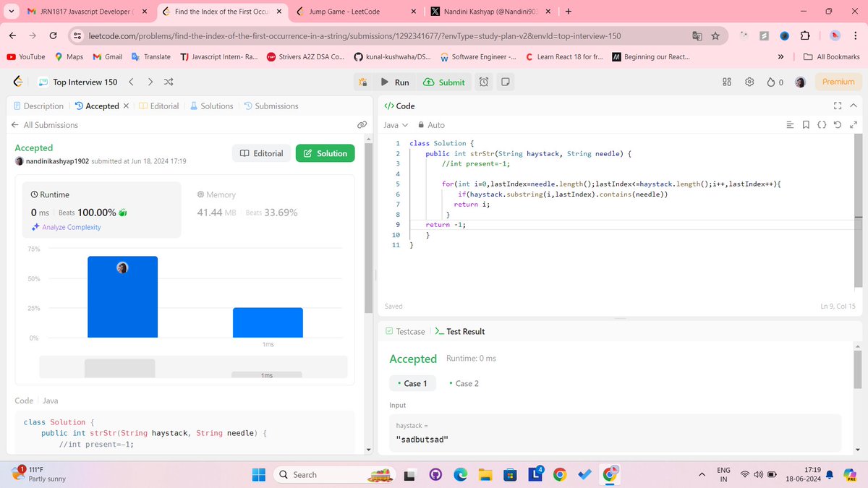
Task: Select Case 2 result
Action: (x=464, y=383)
